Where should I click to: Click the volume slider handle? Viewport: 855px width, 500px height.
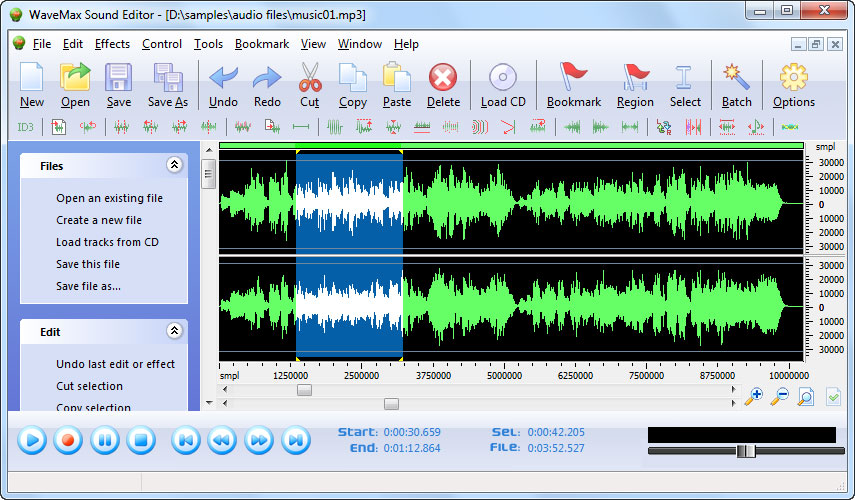point(745,451)
